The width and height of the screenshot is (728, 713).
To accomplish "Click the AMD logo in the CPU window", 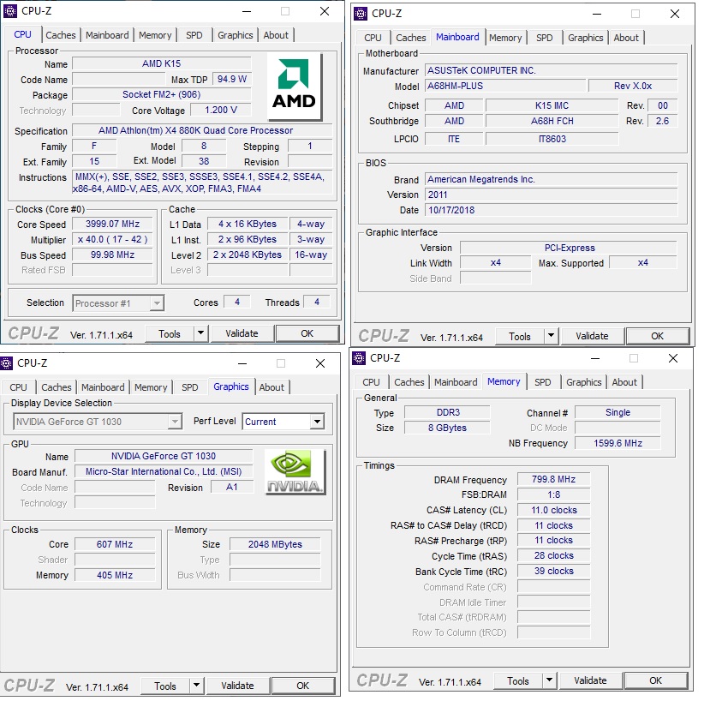I will tap(295, 86).
